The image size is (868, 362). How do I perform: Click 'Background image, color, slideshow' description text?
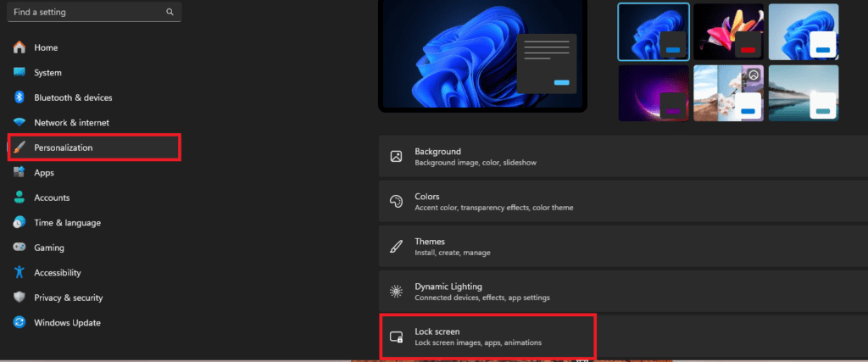click(x=476, y=163)
